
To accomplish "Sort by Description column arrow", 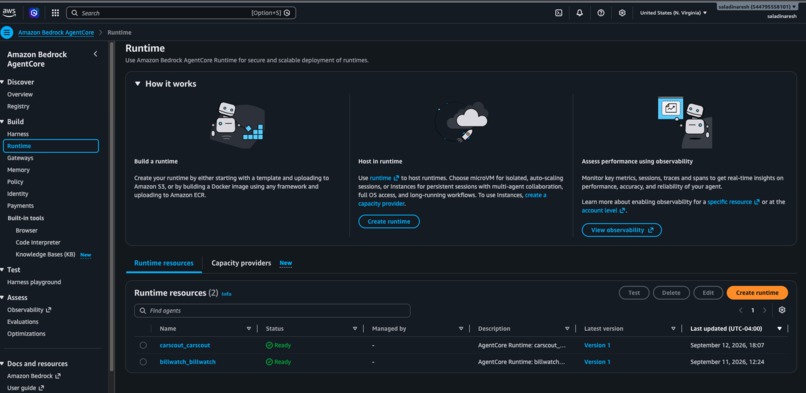I will point(567,329).
